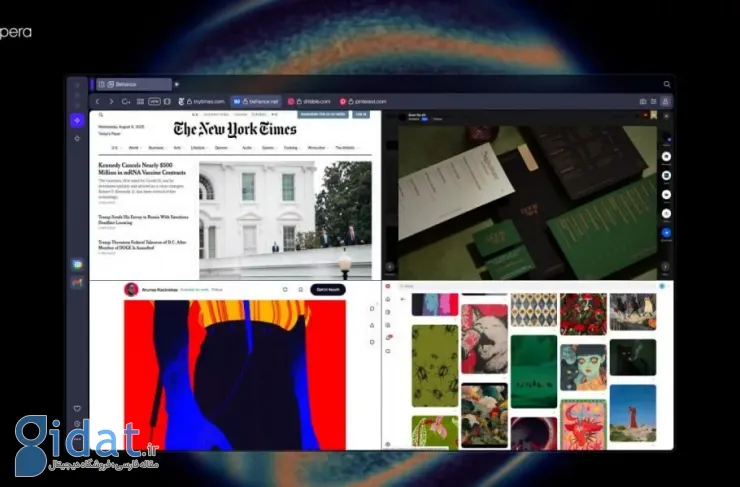Screen dimensions: 740x487
Task: Click the Behance tab in tab strip
Action: pyautogui.click(x=132, y=84)
